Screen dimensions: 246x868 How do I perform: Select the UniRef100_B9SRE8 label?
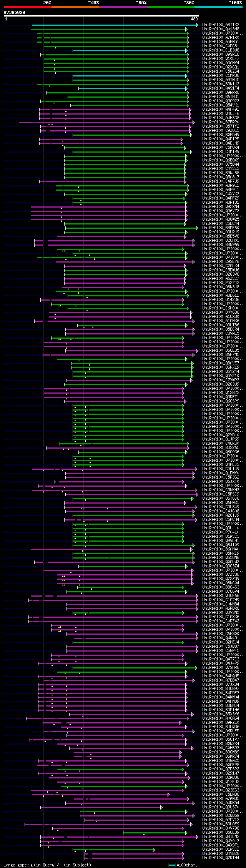point(221,55)
